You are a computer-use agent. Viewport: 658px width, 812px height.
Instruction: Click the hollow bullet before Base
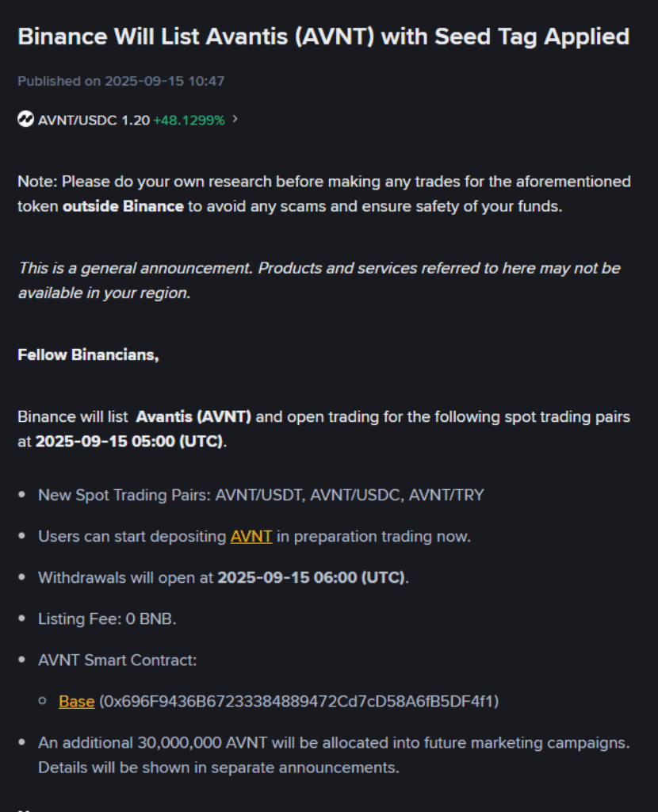[43, 702]
